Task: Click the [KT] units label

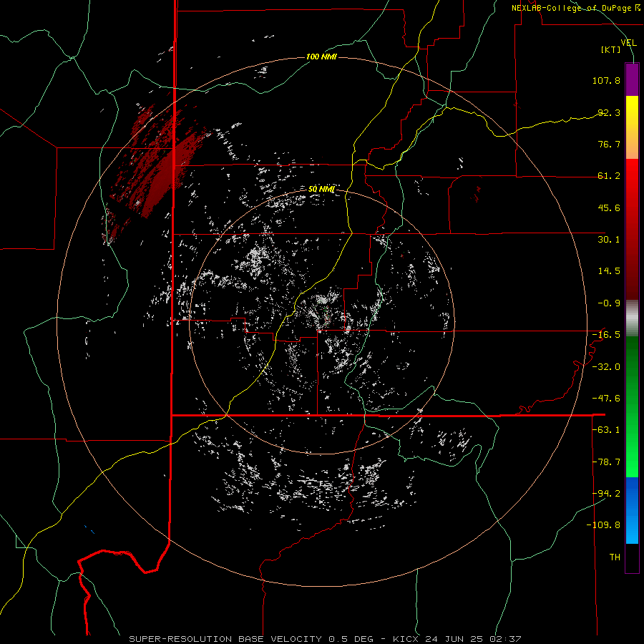Action: pos(611,49)
